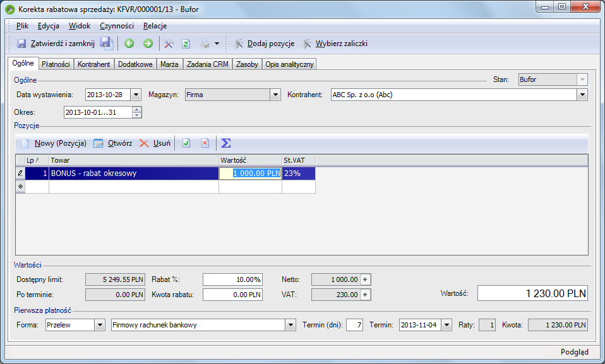The image size is (605, 364).
Task: Click the Kwota rabatu field
Action: (x=232, y=295)
